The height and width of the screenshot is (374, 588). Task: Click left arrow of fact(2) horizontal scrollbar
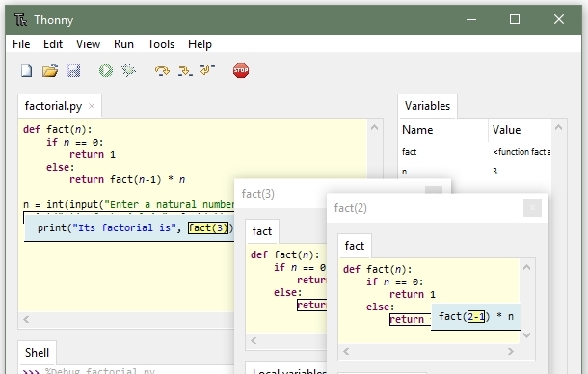346,351
